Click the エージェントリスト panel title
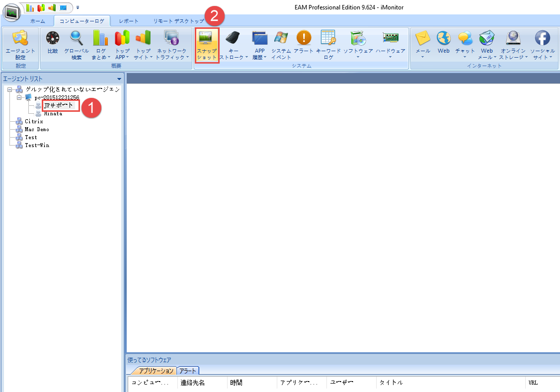 (23, 79)
